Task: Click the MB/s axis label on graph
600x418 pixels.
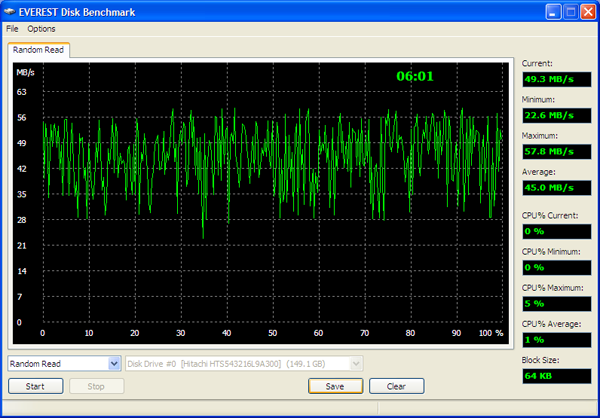Action: [25, 73]
